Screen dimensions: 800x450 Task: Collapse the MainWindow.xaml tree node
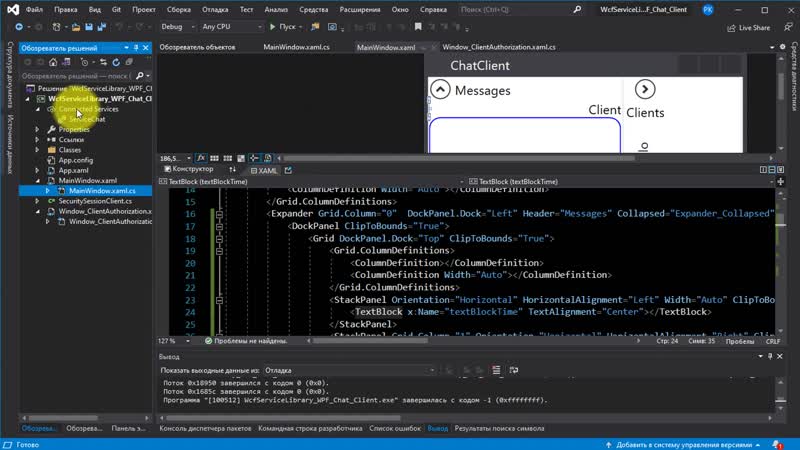pos(37,181)
